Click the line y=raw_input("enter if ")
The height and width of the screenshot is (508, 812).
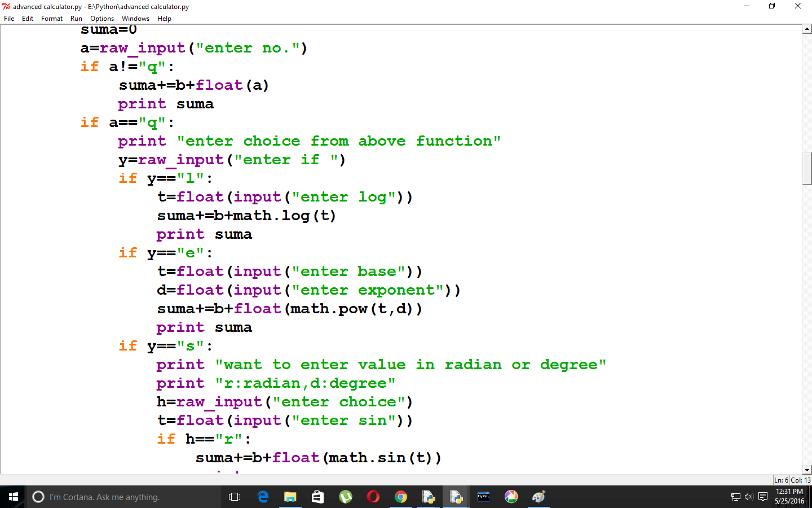click(232, 160)
